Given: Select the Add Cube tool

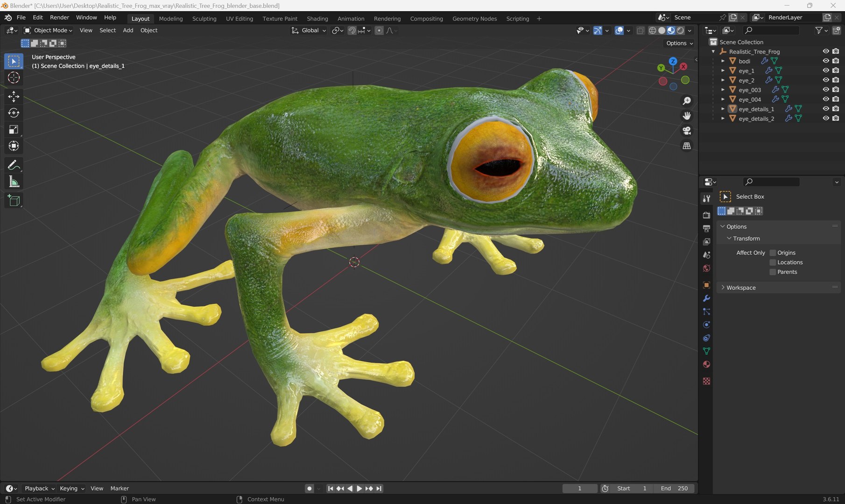Looking at the screenshot, I should 14,201.
